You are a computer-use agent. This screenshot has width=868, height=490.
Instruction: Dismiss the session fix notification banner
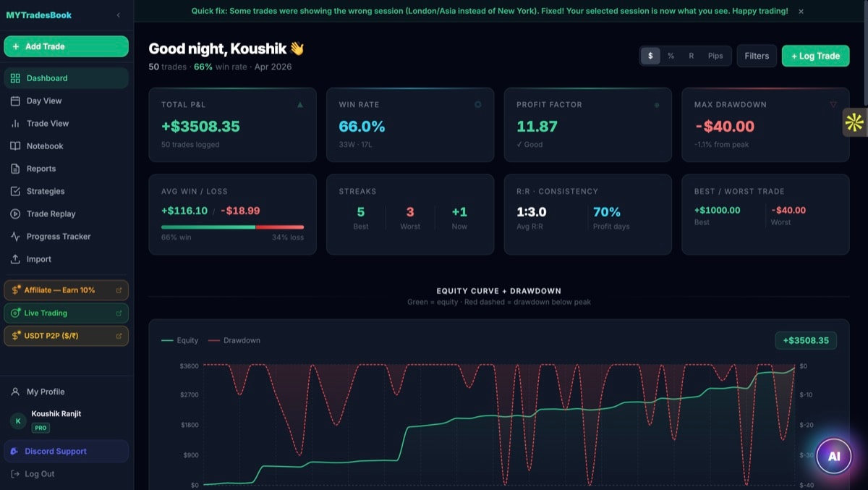click(801, 11)
